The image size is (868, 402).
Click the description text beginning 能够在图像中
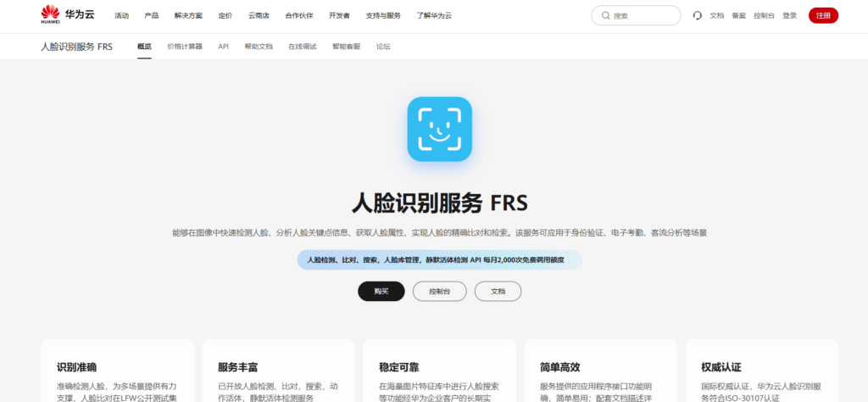(440, 233)
